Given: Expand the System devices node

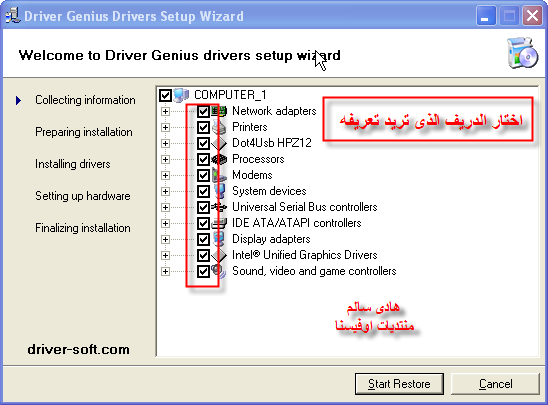Looking at the screenshot, I should tap(165, 191).
